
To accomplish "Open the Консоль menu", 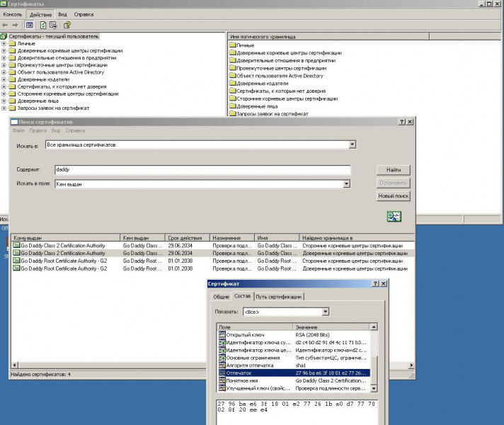I will click(x=13, y=14).
